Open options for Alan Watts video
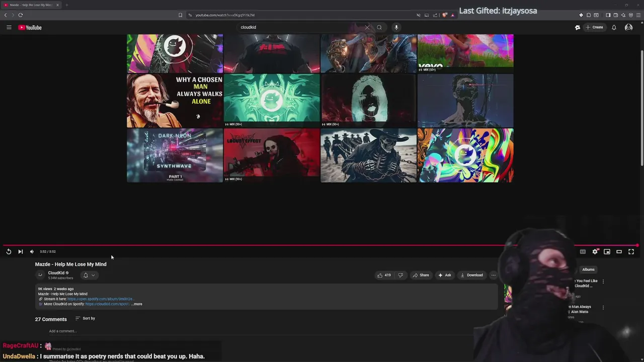Viewport: 644px width, 362px height. 603,307
